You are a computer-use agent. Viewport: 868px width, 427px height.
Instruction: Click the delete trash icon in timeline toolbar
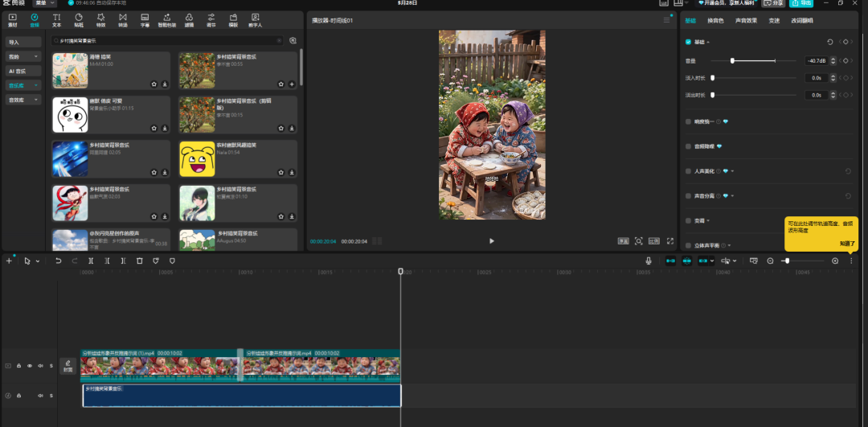pos(140,261)
